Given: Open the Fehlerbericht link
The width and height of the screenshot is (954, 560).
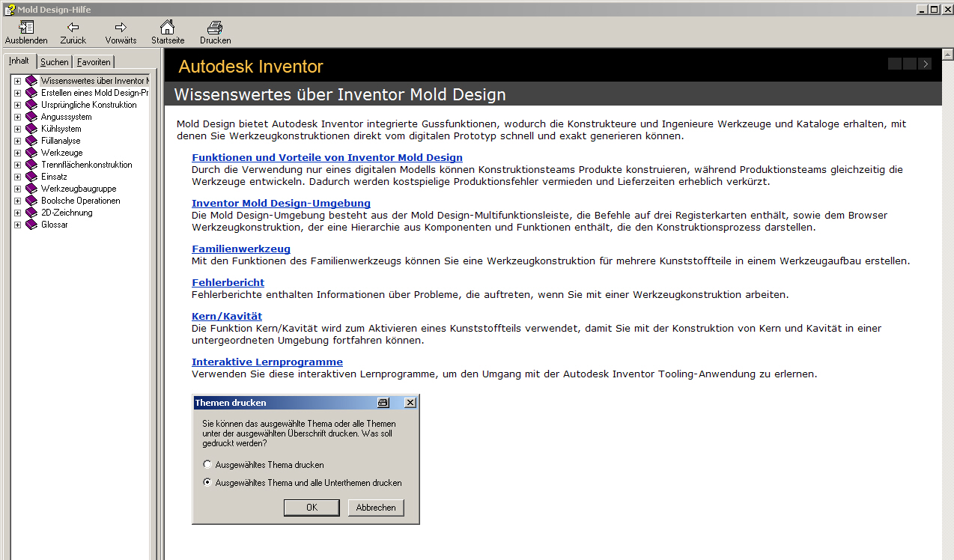Looking at the screenshot, I should 228,283.
